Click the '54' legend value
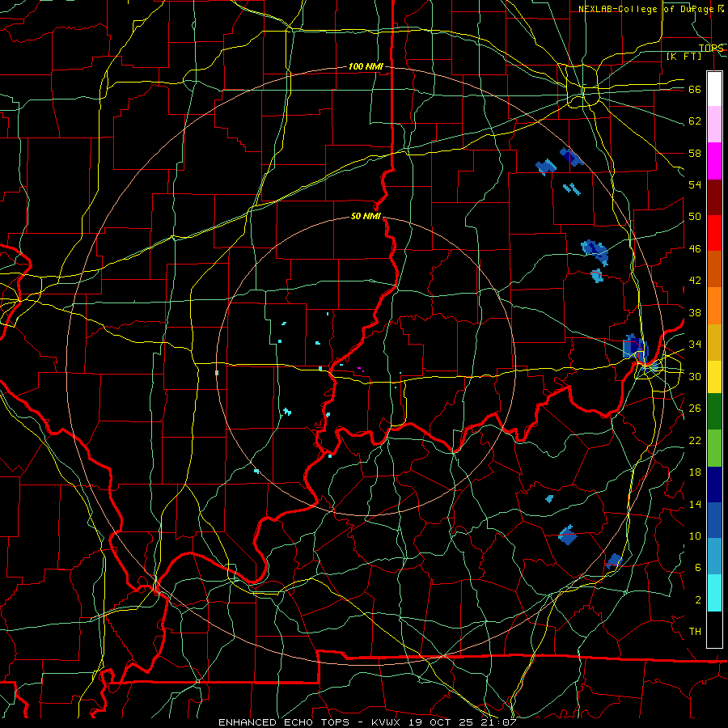 [695, 184]
